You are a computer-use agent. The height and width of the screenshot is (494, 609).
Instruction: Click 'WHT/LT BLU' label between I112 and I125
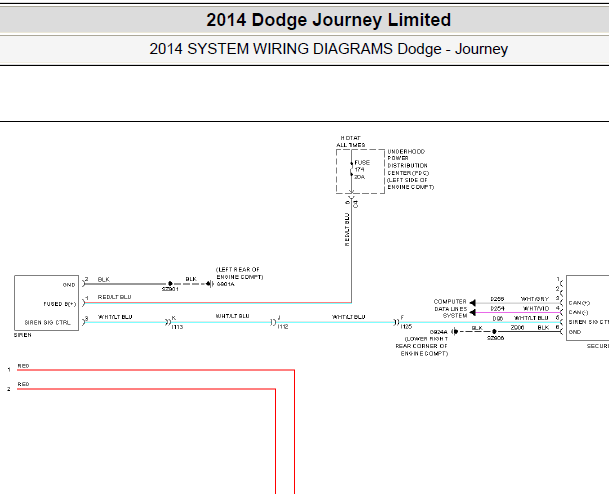[348, 317]
